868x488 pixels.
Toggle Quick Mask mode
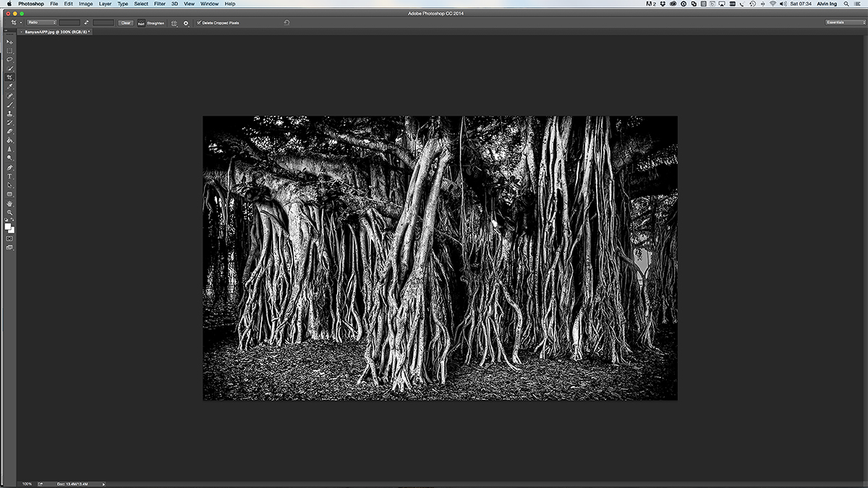pyautogui.click(x=9, y=237)
